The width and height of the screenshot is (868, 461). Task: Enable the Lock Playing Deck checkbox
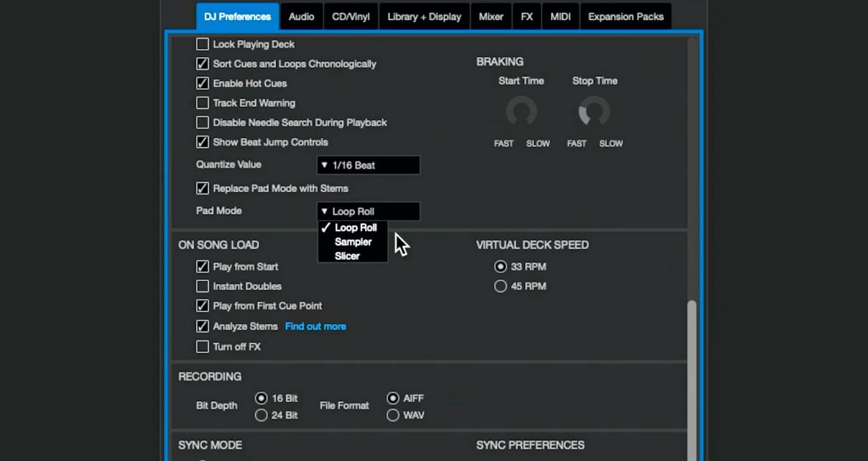point(203,45)
